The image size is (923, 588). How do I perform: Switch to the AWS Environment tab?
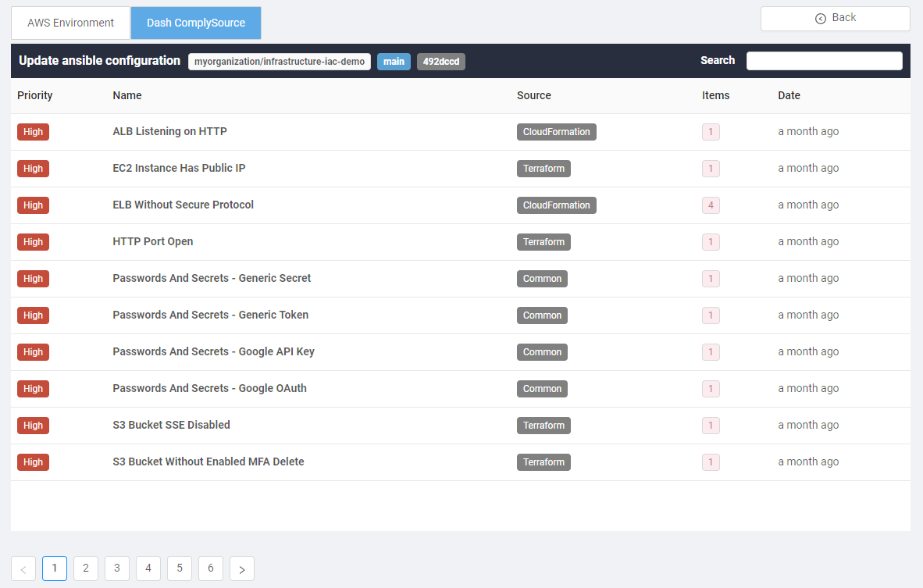pos(70,23)
